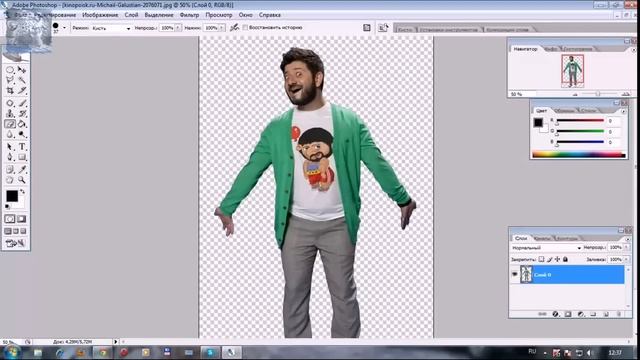Create new adjustment layer

point(581,314)
